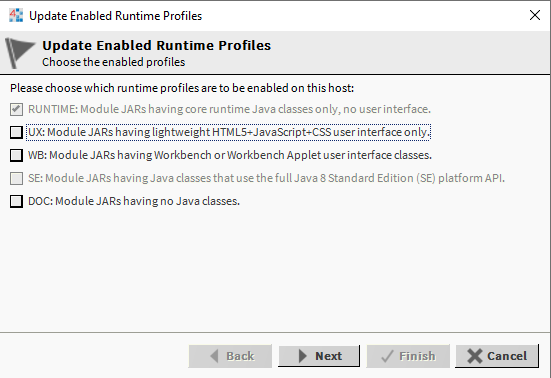Click the checkmark icon on Finish button
This screenshot has width=551, height=378.
point(388,356)
